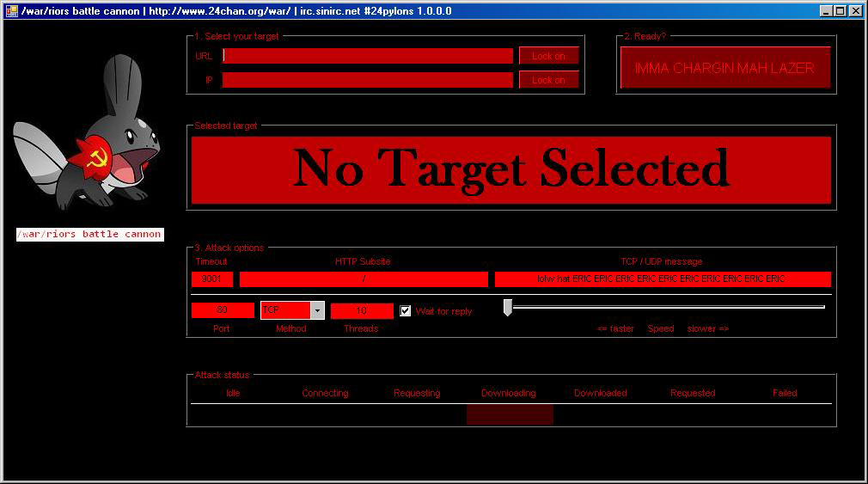
Task: Lock on the IP target
Action: coord(548,80)
